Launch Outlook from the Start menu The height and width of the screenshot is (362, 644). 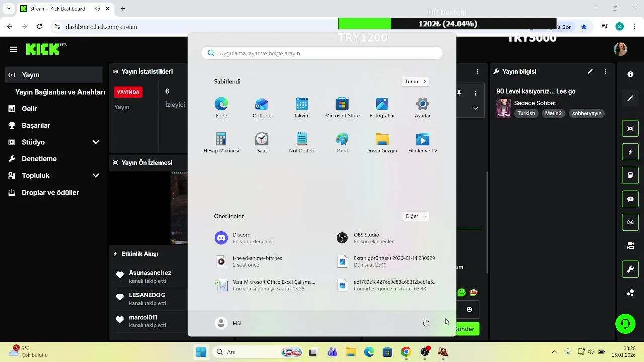point(262,108)
